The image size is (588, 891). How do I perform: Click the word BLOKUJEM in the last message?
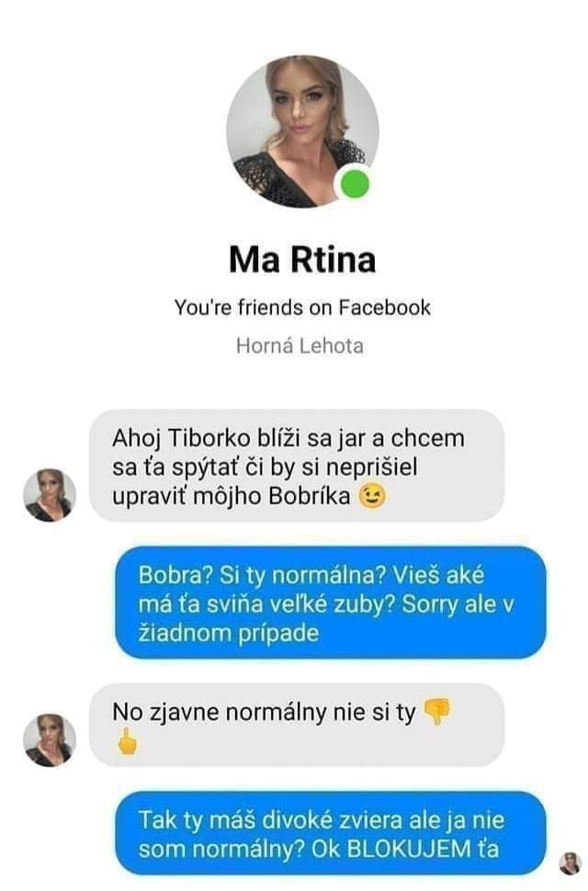click(405, 849)
